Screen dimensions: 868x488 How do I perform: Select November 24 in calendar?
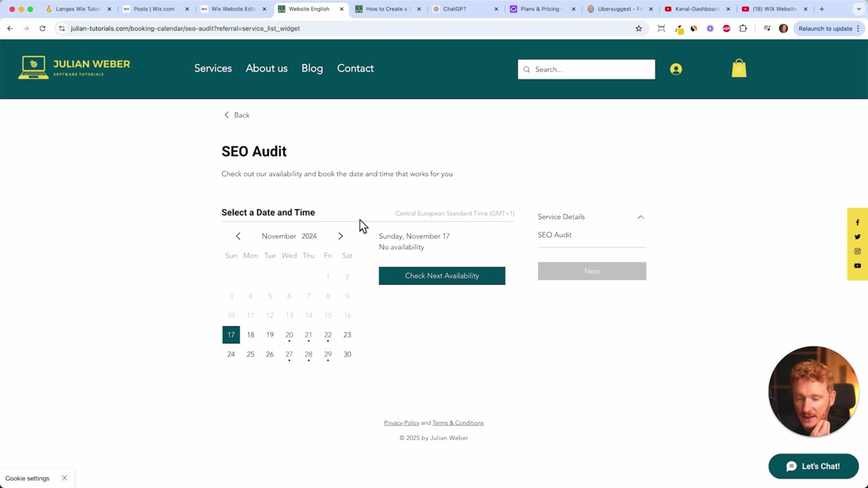coord(231,354)
